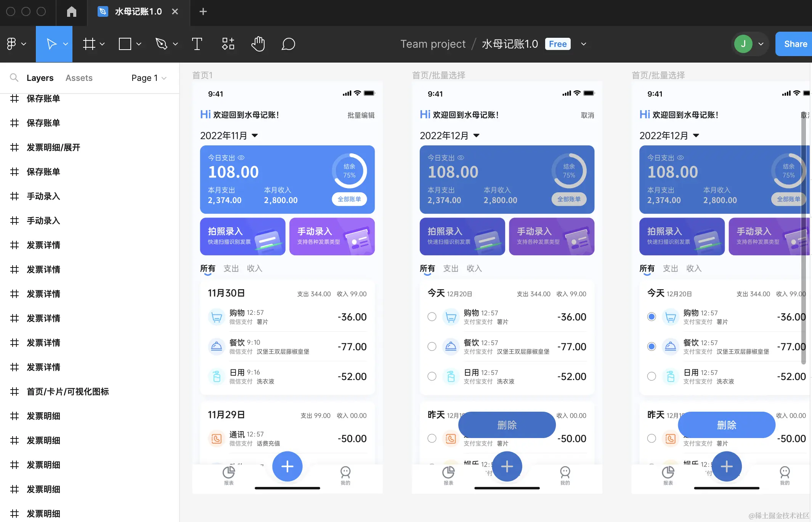Select the Text tool
This screenshot has height=522, width=812.
pos(197,44)
